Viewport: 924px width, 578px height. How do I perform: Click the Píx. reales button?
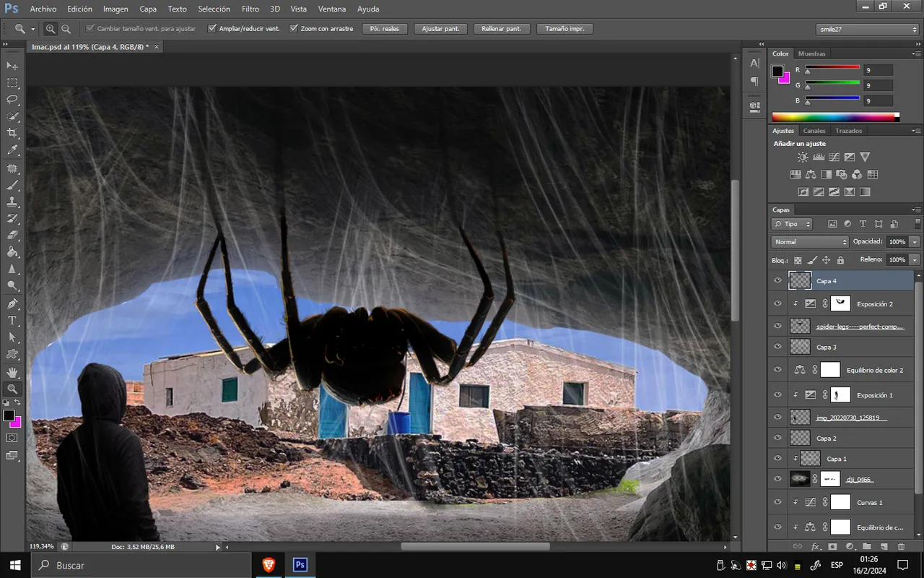pyautogui.click(x=385, y=29)
